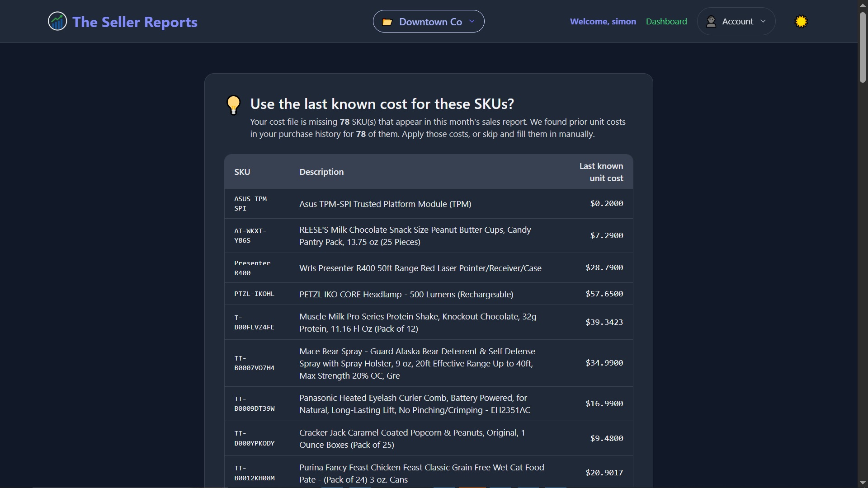Select the ASUS-TPM-SPI row
Screen dimensions: 868x488
[x=429, y=204]
